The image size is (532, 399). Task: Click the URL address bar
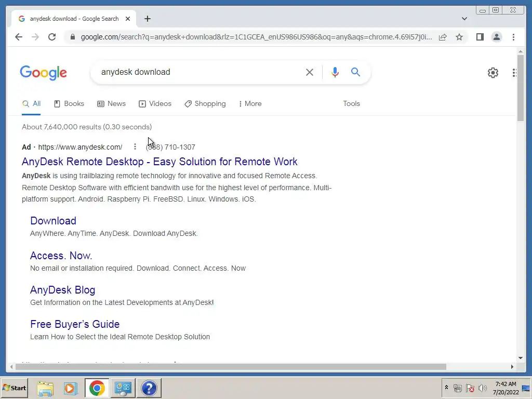pos(256,37)
